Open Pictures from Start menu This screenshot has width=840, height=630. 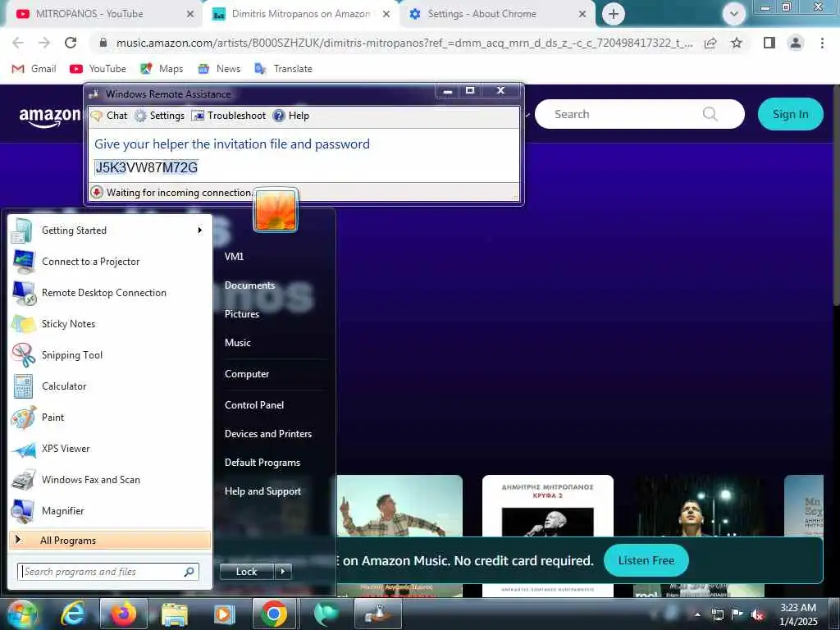(242, 314)
